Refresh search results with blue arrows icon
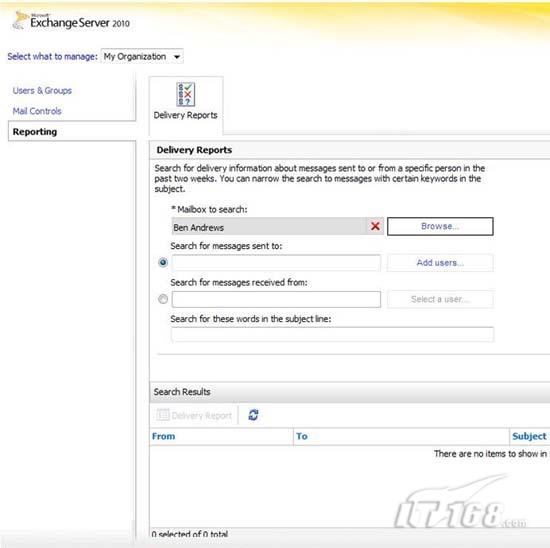This screenshot has width=550, height=548. pos(253,415)
